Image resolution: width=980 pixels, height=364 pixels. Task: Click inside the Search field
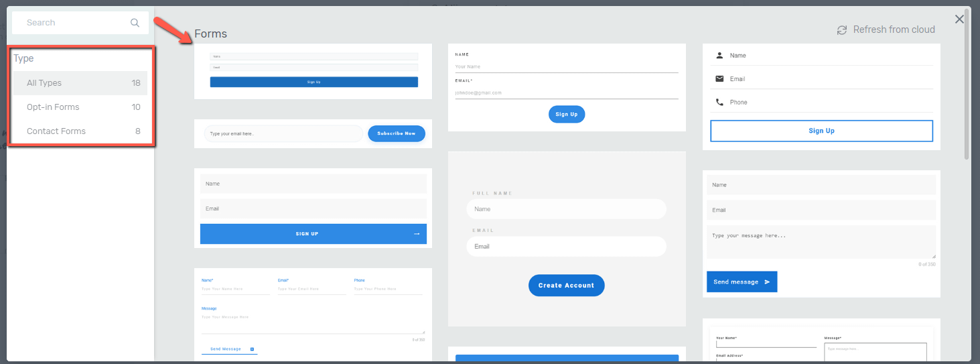pos(80,23)
